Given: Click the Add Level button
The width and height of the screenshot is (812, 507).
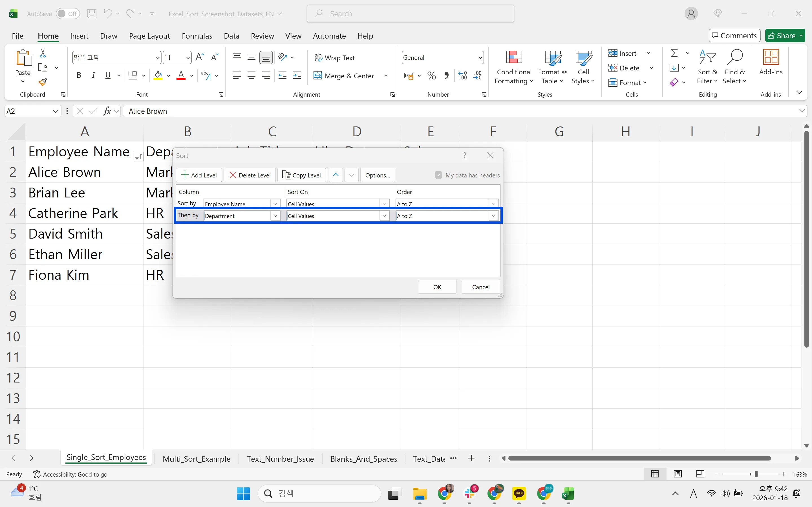Looking at the screenshot, I should 198,175.
